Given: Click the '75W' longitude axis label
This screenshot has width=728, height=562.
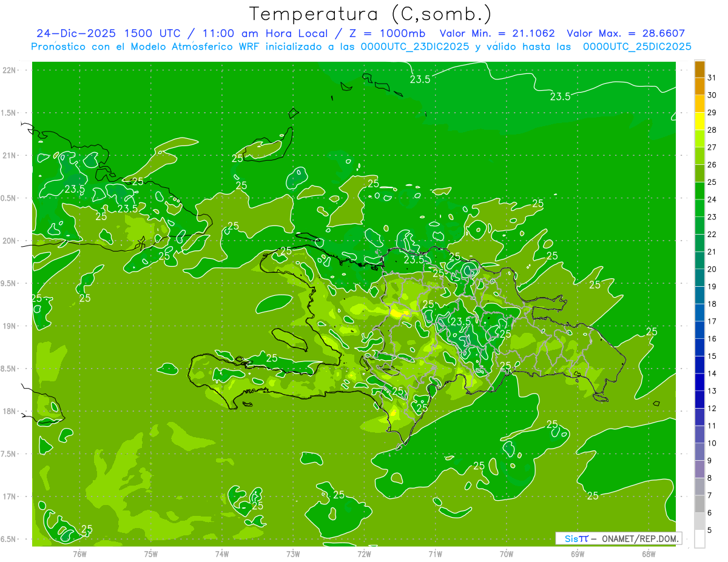Looking at the screenshot, I should click(150, 554).
